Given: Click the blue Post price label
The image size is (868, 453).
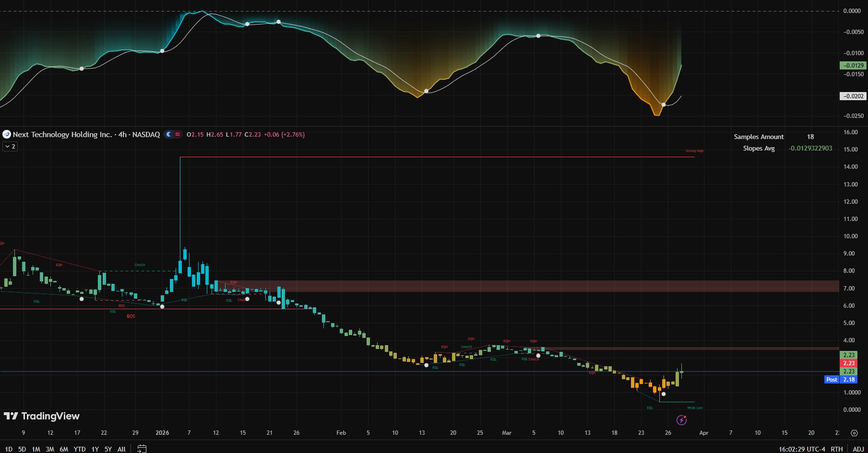Looking at the screenshot, I should point(832,380).
